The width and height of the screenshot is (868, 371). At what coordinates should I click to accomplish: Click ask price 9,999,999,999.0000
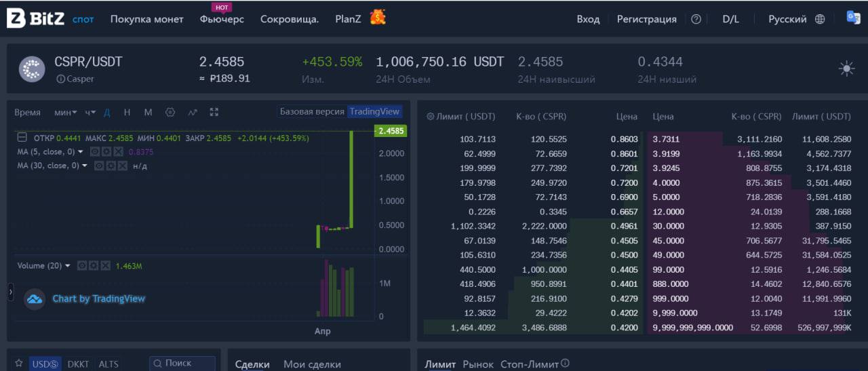pyautogui.click(x=693, y=328)
